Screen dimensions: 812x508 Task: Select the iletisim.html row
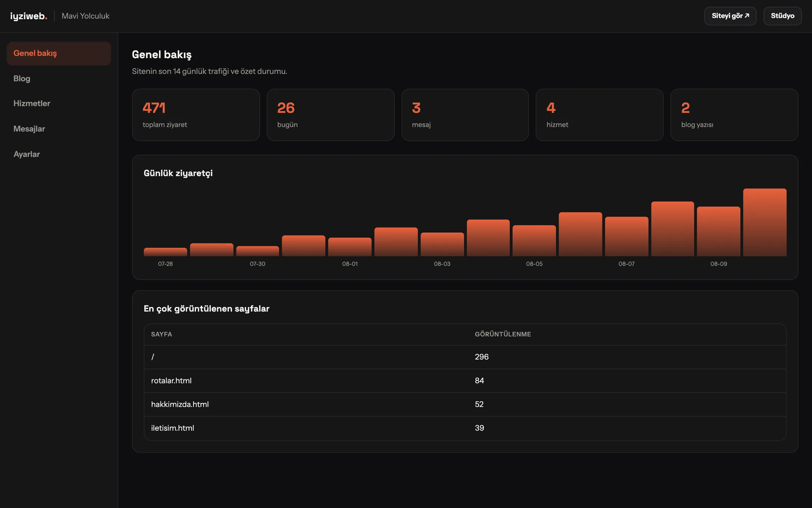tap(465, 428)
